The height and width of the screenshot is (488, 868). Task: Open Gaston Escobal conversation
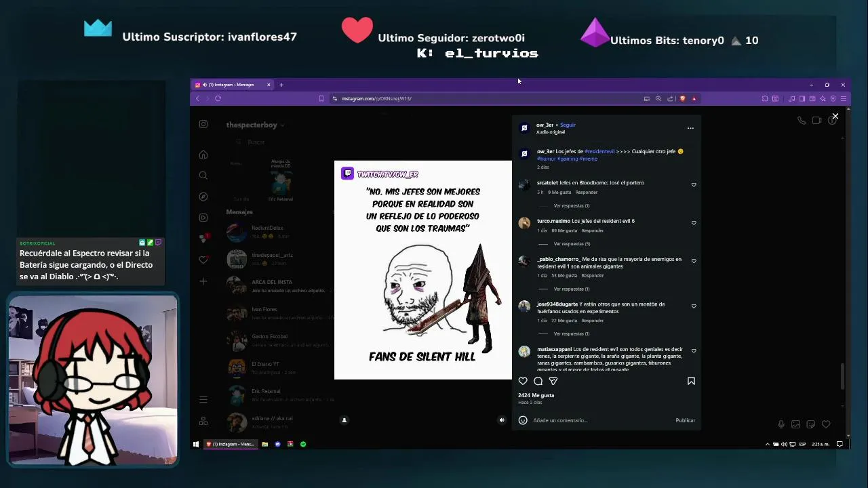point(278,340)
